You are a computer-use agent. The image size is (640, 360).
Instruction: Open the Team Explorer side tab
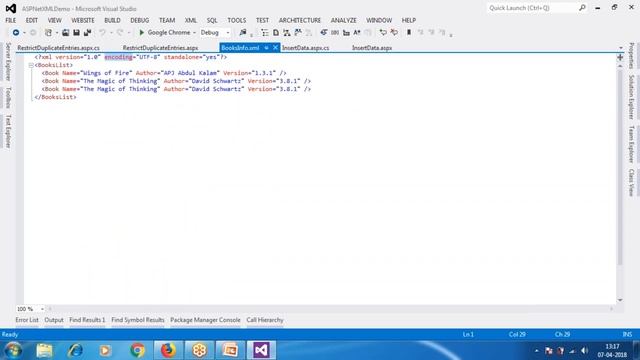(631, 144)
